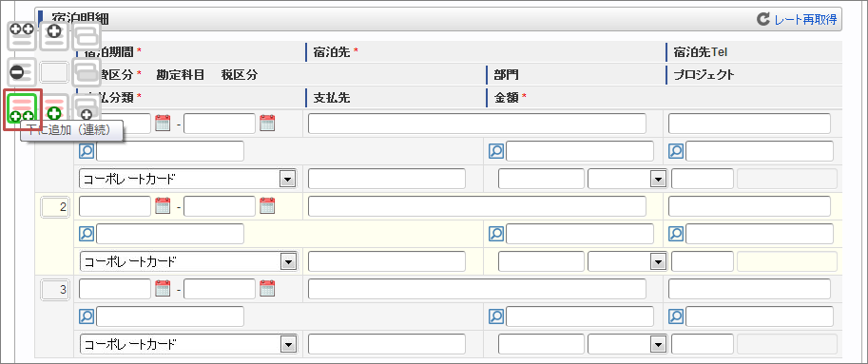This screenshot has height=364, width=868.
Task: Click the add-row-above icon with a single dark plus
Action: pos(54,36)
